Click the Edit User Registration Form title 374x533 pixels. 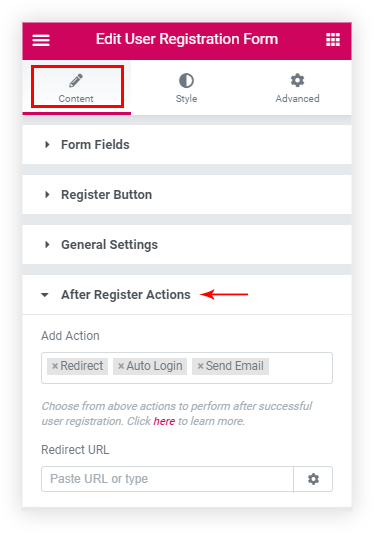click(x=187, y=39)
